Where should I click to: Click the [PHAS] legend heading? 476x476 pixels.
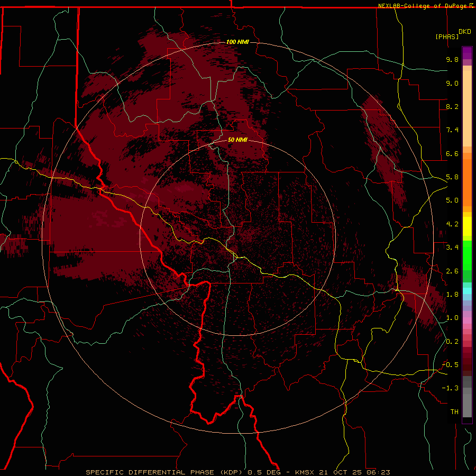447,36
